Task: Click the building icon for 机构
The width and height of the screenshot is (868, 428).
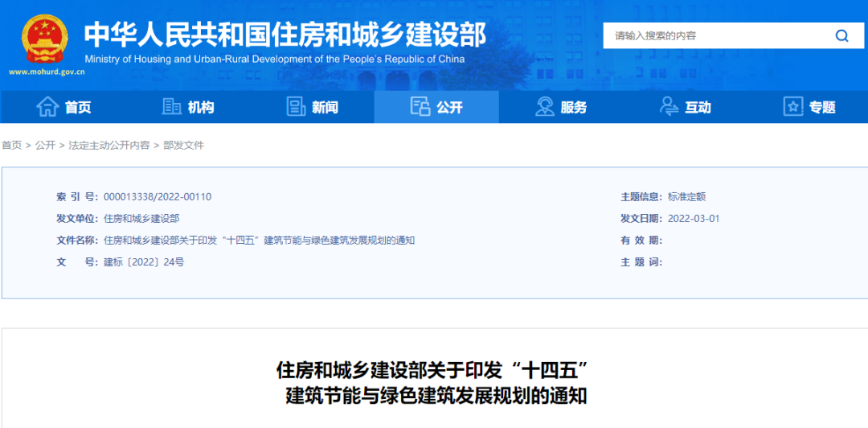Action: pos(172,106)
